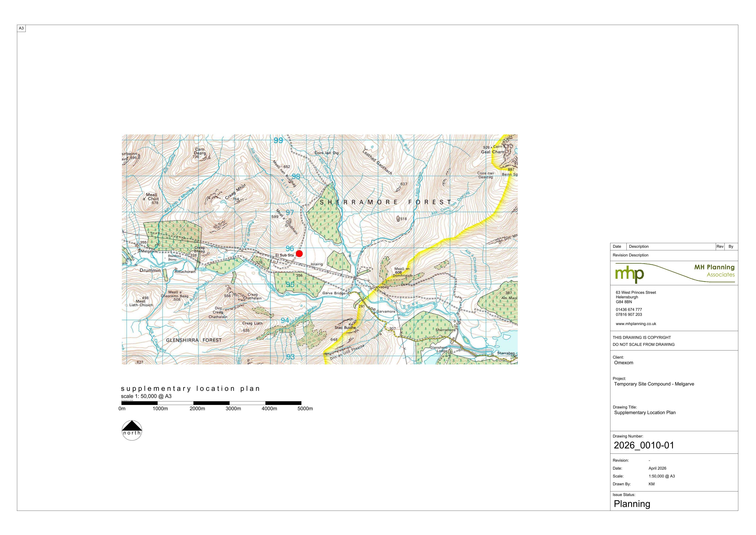Click the 0m scale bar label
This screenshot has width=756, height=535.
122,409
